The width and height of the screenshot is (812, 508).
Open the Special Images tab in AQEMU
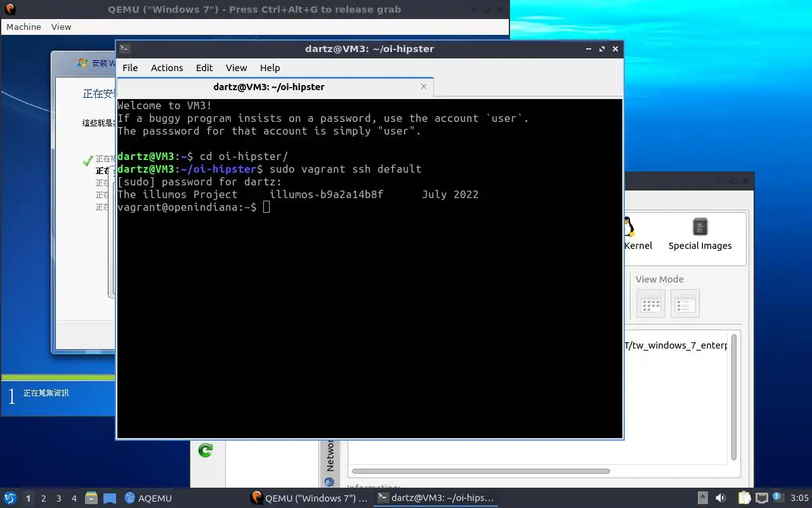pos(700,234)
